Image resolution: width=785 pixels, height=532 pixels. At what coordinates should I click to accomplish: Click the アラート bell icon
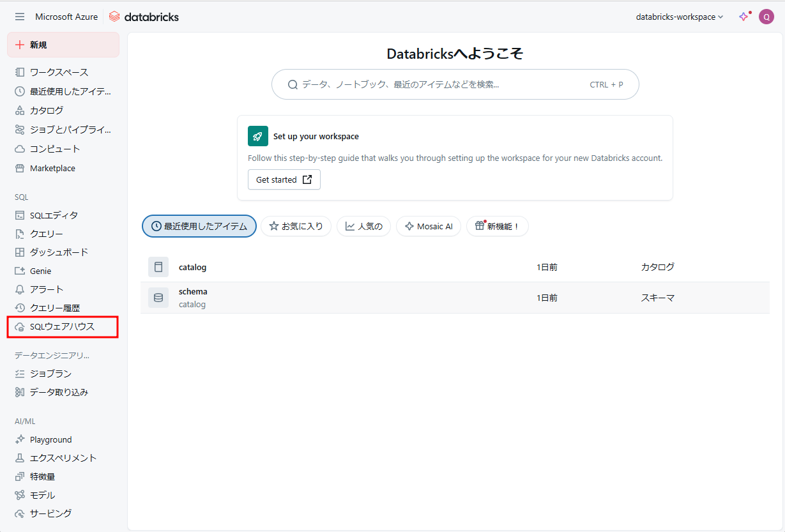click(20, 289)
